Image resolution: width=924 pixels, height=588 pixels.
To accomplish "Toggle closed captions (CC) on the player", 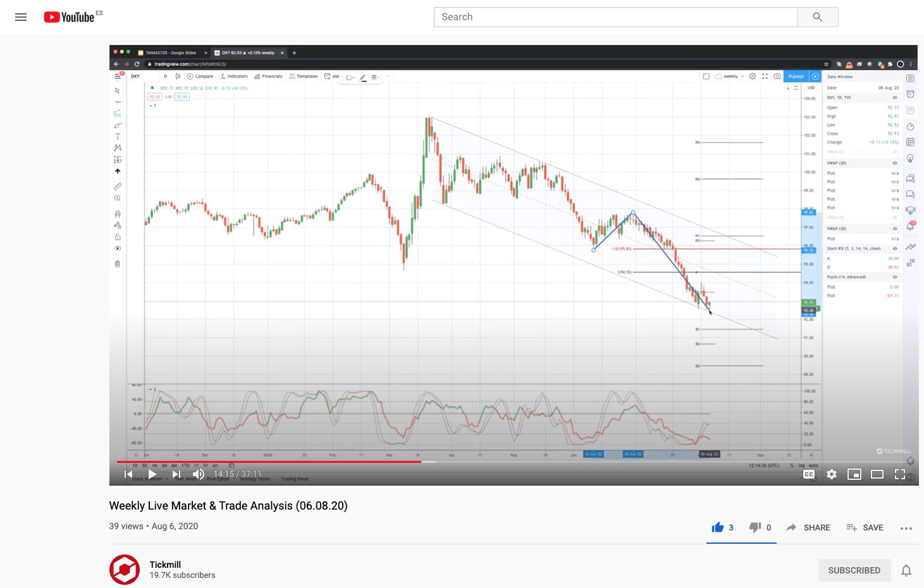I will pos(809,474).
